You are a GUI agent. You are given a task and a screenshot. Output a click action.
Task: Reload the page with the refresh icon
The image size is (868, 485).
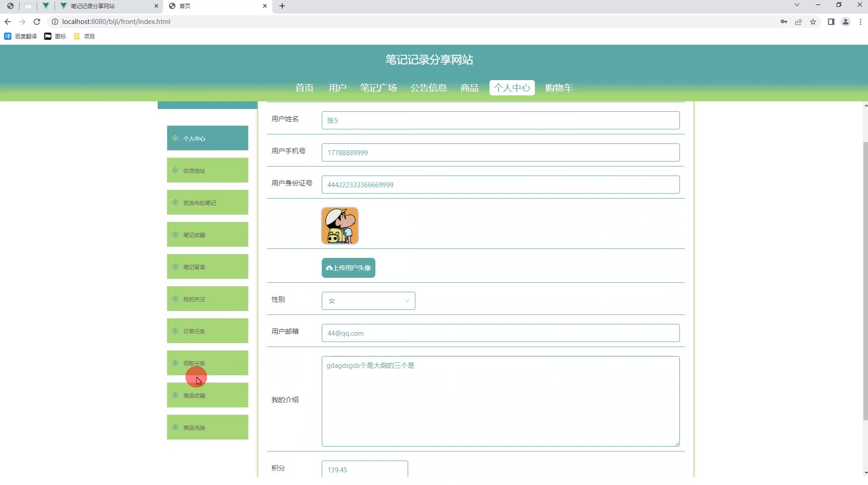point(37,22)
